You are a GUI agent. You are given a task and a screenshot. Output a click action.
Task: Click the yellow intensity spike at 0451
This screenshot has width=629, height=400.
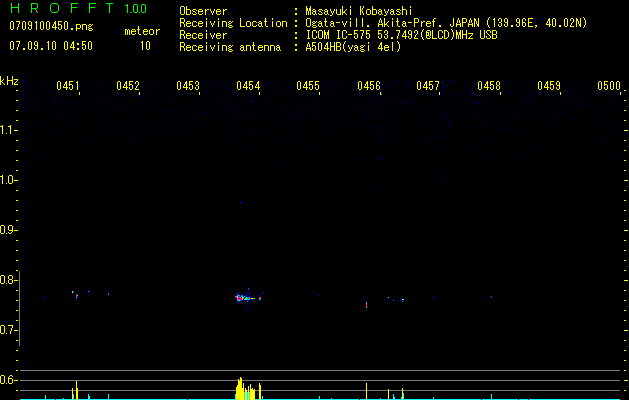pos(76,390)
